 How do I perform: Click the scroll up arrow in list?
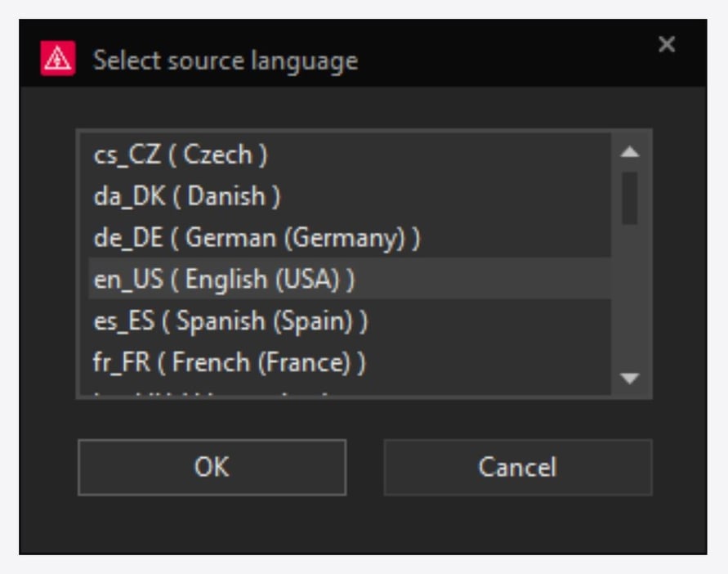630,152
